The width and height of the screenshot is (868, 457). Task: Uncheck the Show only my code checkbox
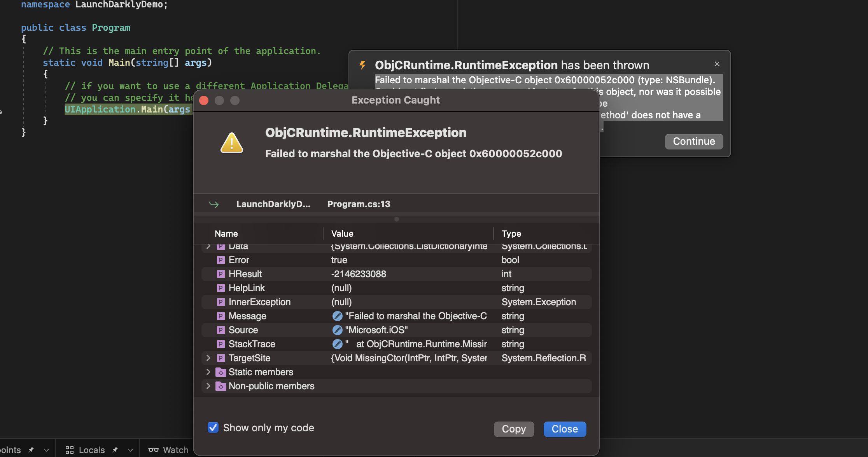coord(213,427)
